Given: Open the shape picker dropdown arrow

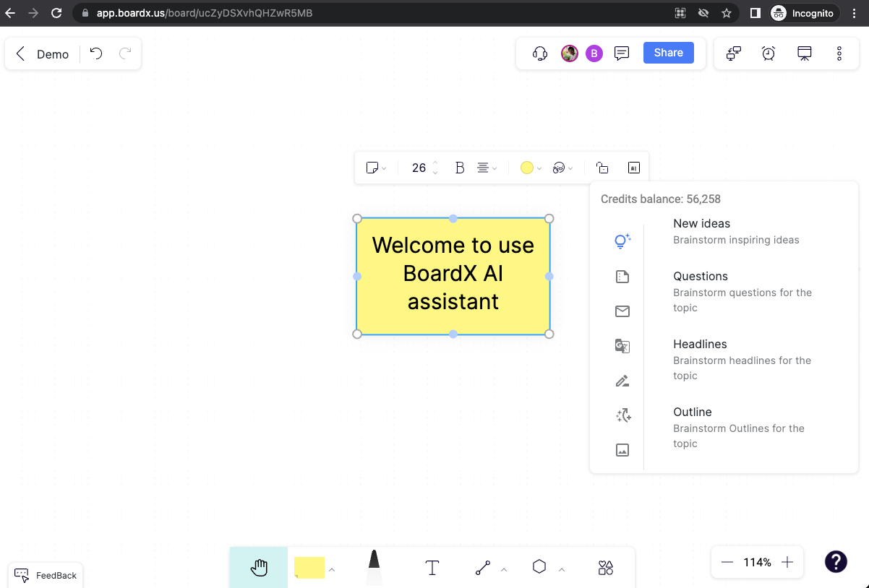Looking at the screenshot, I should coord(560,570).
